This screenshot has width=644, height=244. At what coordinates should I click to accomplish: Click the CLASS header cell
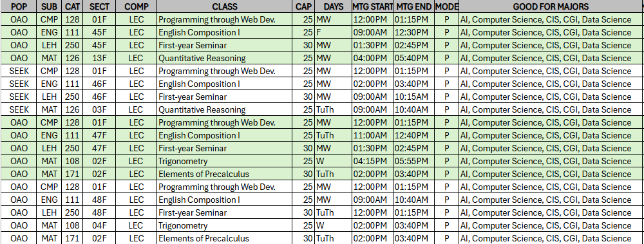tap(225, 6)
